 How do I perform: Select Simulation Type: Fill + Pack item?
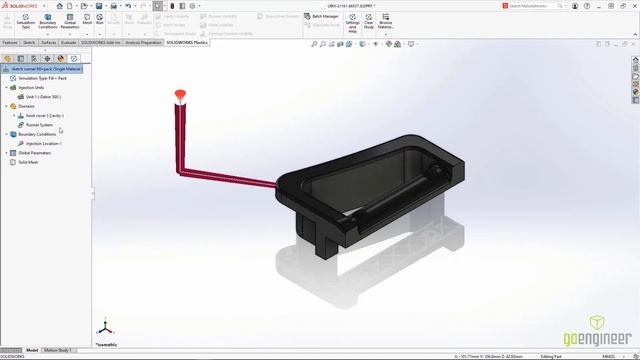coord(38,78)
